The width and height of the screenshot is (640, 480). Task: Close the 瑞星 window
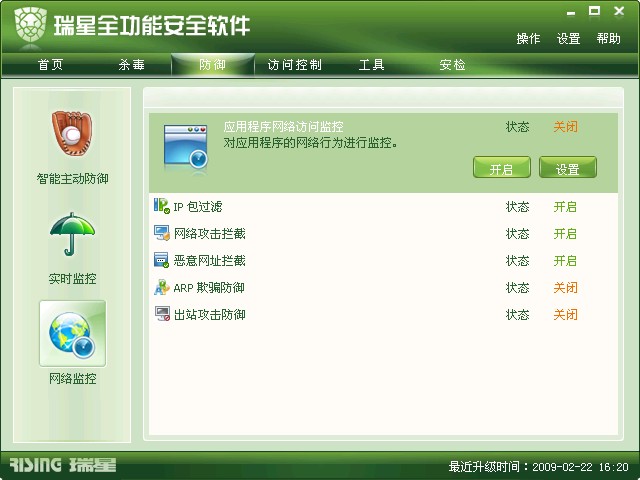pyautogui.click(x=619, y=11)
